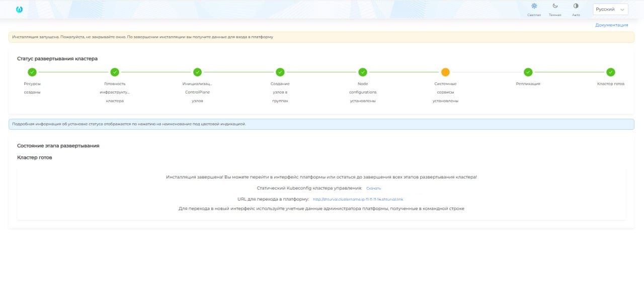Click the 'Готовность инфраструктуры кластера' step checkmark
The image size is (644, 284).
point(115,72)
